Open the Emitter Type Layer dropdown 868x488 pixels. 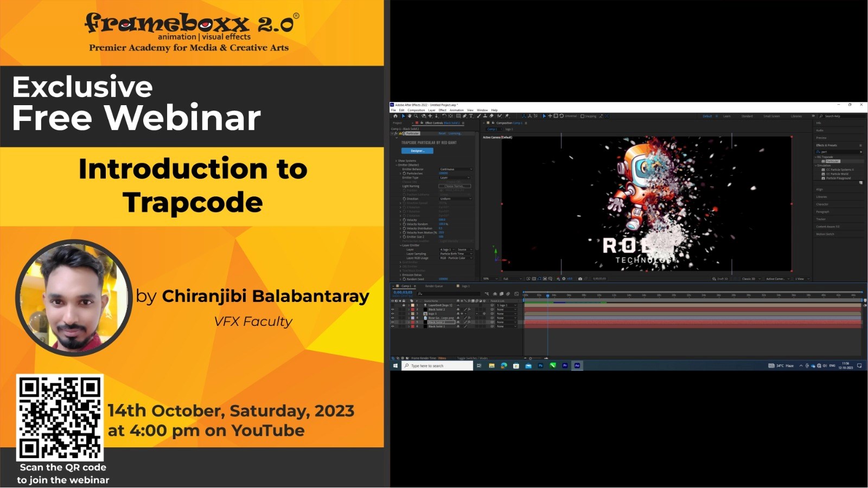[455, 178]
